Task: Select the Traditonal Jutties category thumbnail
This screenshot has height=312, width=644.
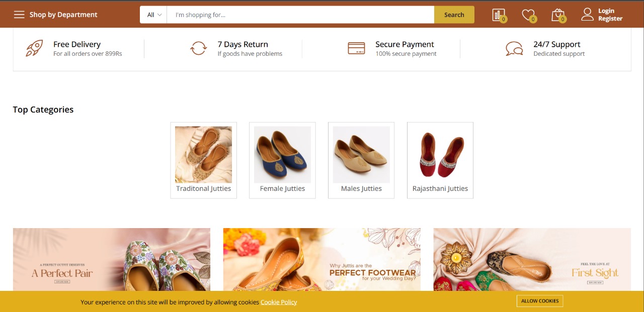Action: pos(203,155)
